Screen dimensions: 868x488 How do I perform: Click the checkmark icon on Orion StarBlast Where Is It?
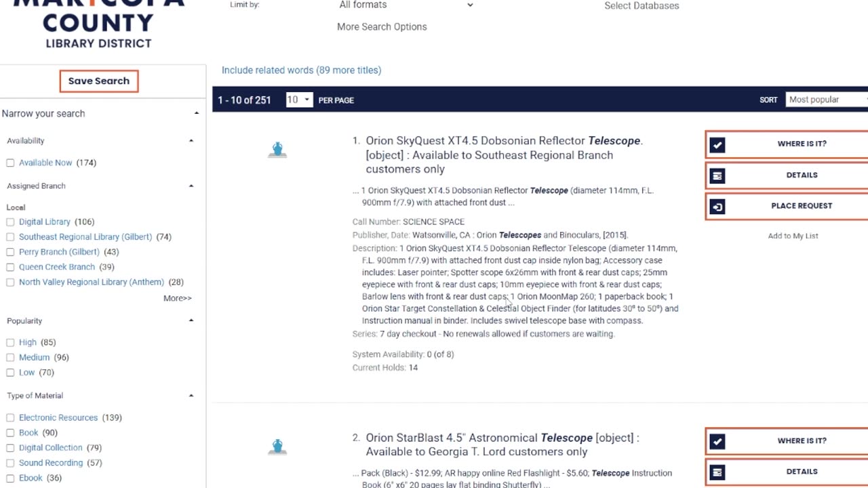pos(717,441)
